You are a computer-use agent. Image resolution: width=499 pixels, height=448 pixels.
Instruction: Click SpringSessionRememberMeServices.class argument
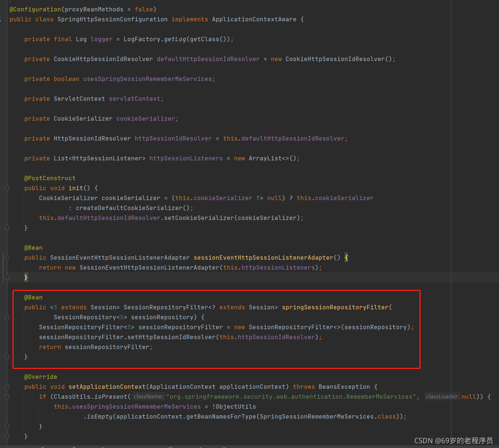pos(328,417)
